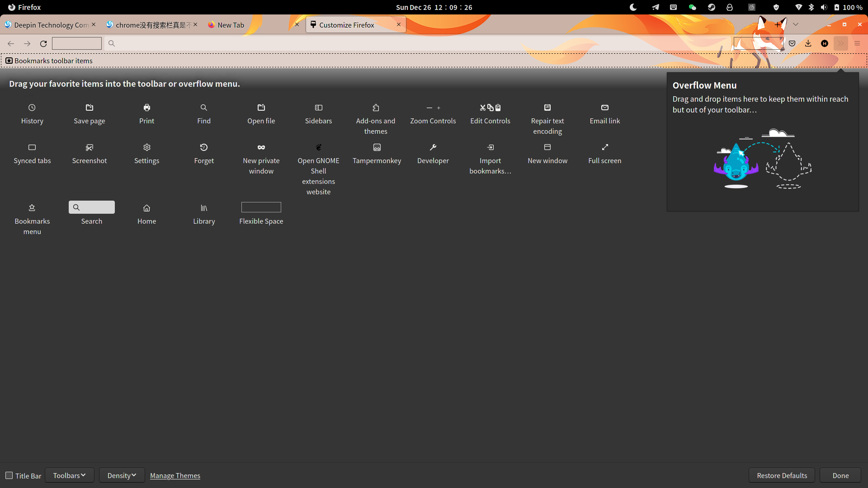Viewport: 868px width, 488px height.
Task: Open the Density dropdown
Action: point(121,475)
